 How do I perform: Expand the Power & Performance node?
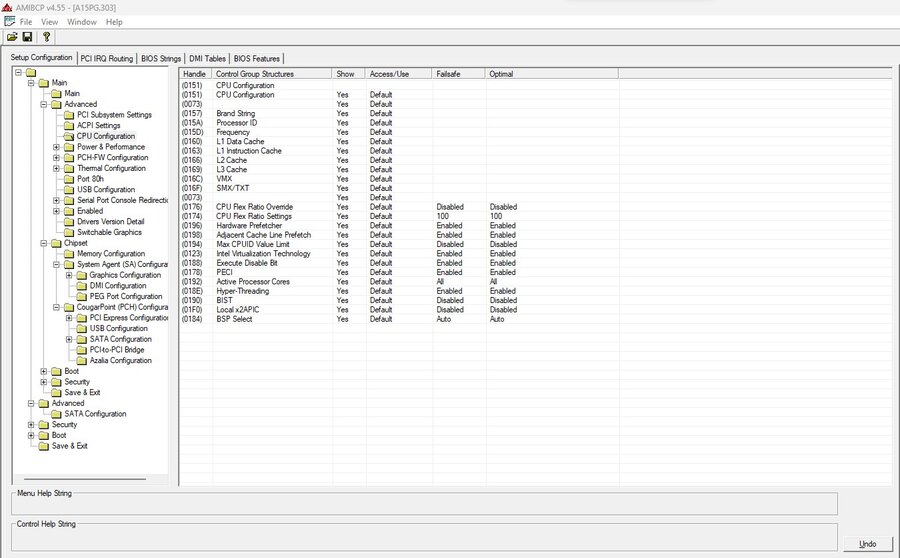pyautogui.click(x=56, y=147)
